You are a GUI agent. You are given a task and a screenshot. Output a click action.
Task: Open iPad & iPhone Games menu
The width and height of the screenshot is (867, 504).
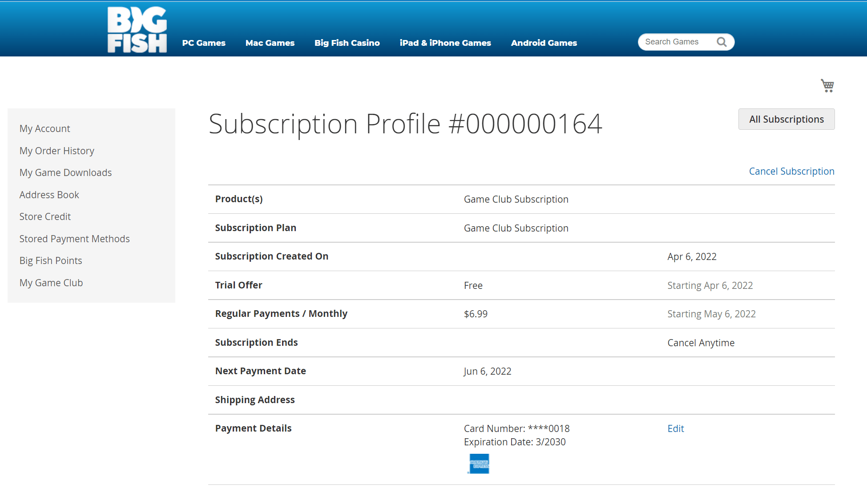click(445, 43)
